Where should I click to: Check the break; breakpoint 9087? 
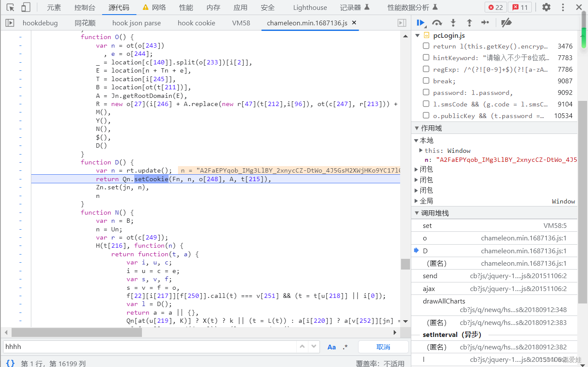426,81
